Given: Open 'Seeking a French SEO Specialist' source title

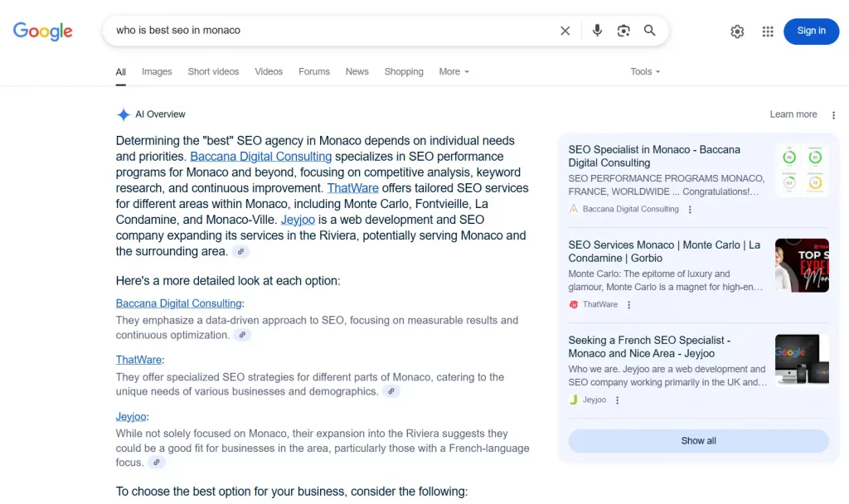Looking at the screenshot, I should (650, 347).
